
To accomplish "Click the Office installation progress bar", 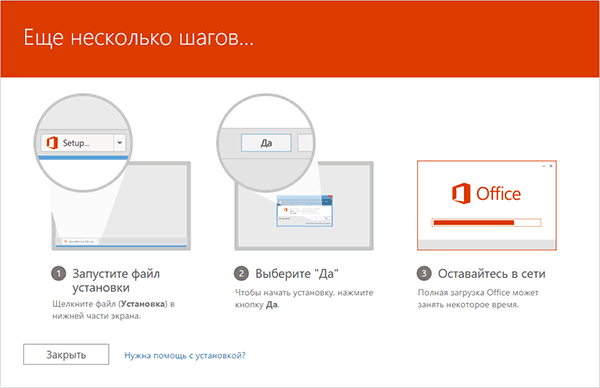I will click(486, 223).
